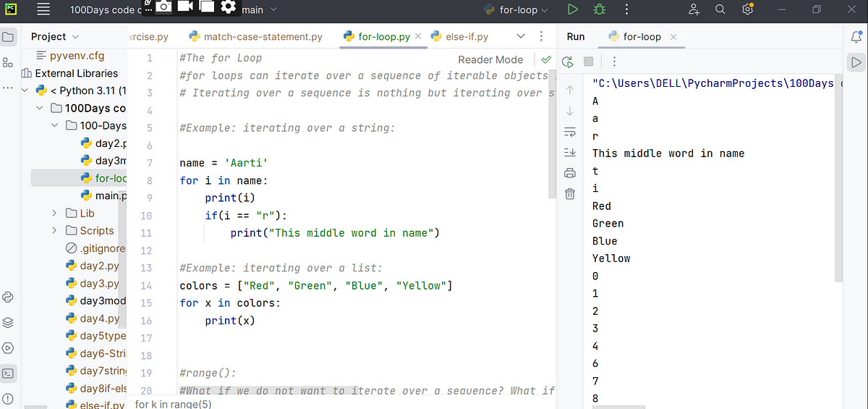Show hidden editor tabs chevron
This screenshot has height=409, width=868.
point(522,36)
